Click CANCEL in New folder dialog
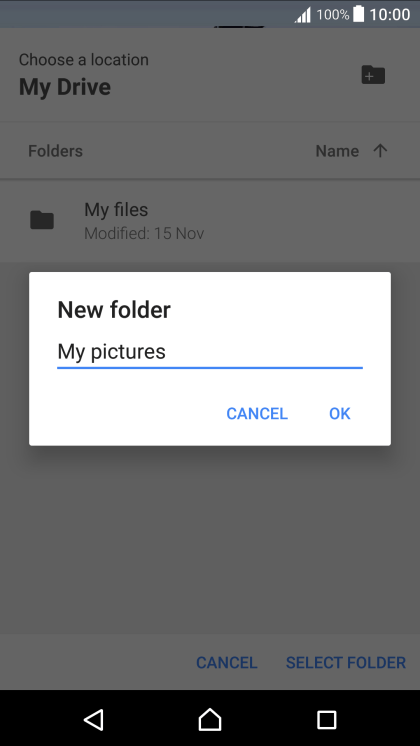This screenshot has height=746, width=420. click(x=257, y=413)
